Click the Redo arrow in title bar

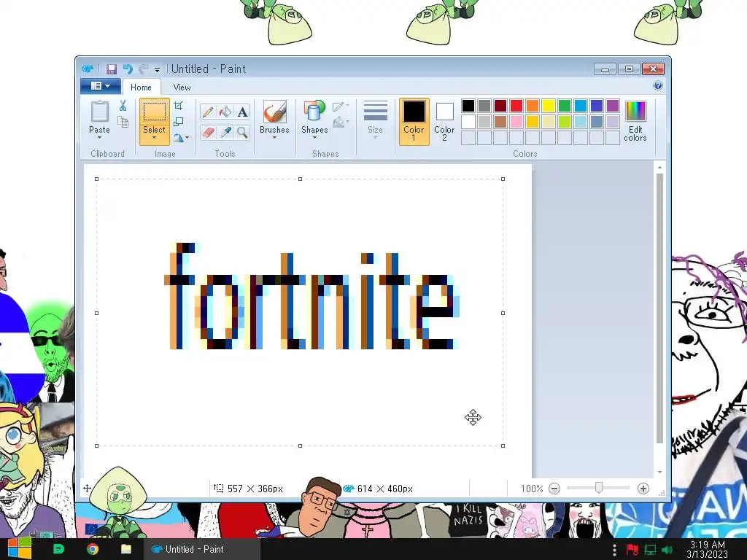click(143, 69)
